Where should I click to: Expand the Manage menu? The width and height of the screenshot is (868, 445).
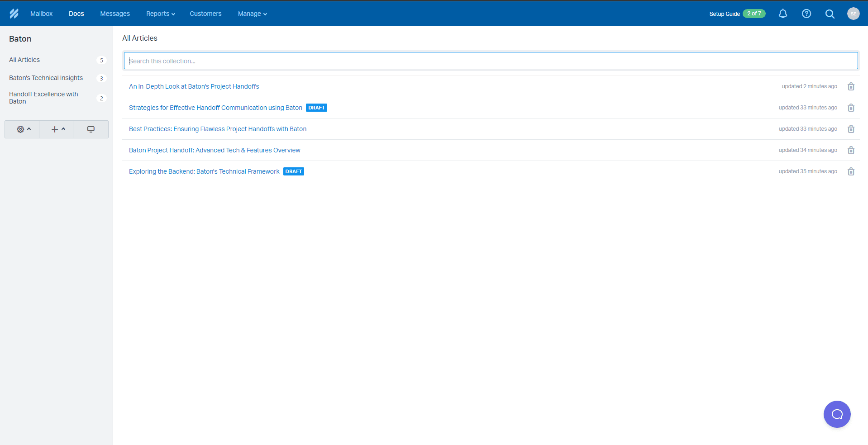click(253, 14)
